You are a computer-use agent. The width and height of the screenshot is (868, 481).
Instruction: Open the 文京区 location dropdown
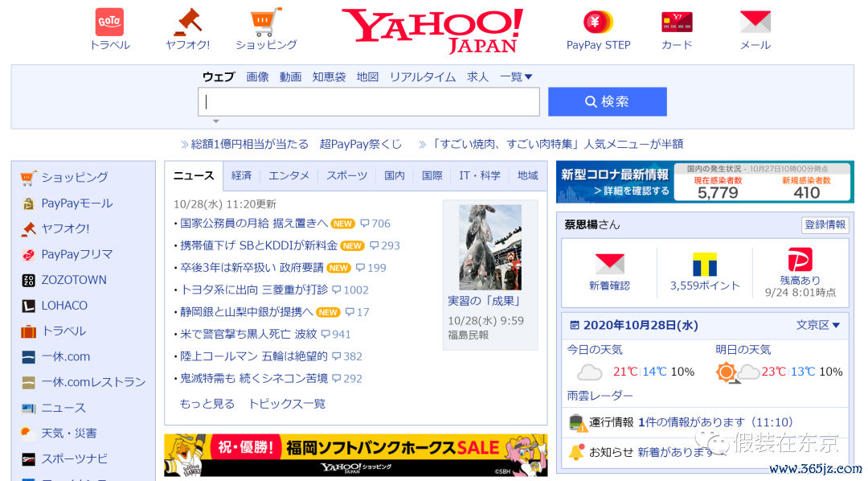[x=817, y=325]
